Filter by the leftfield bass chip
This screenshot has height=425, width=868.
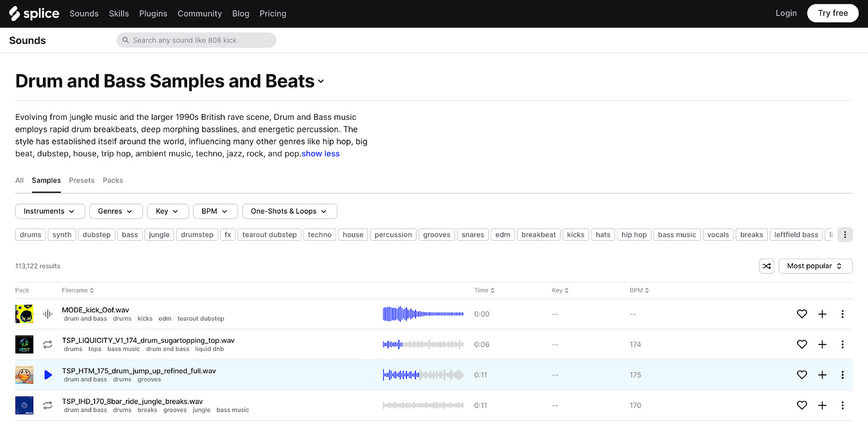click(x=796, y=235)
